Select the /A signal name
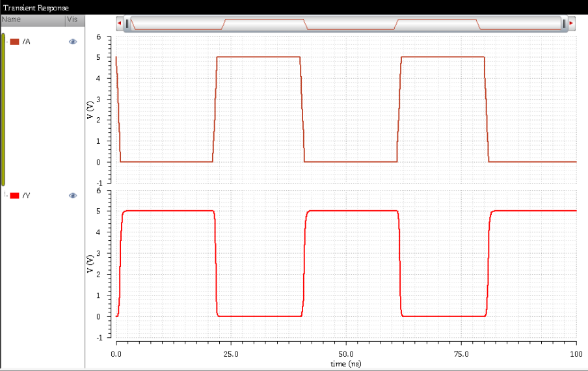 click(26, 42)
